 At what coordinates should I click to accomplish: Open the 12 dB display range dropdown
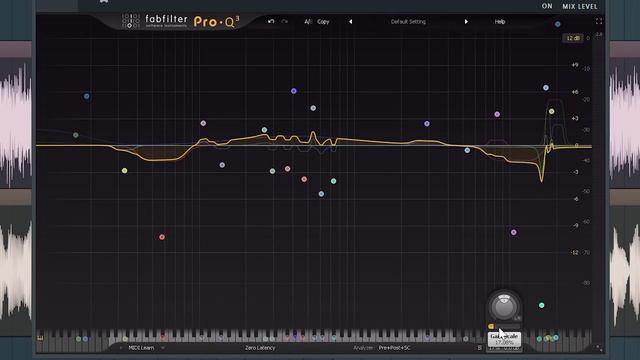pyautogui.click(x=573, y=38)
